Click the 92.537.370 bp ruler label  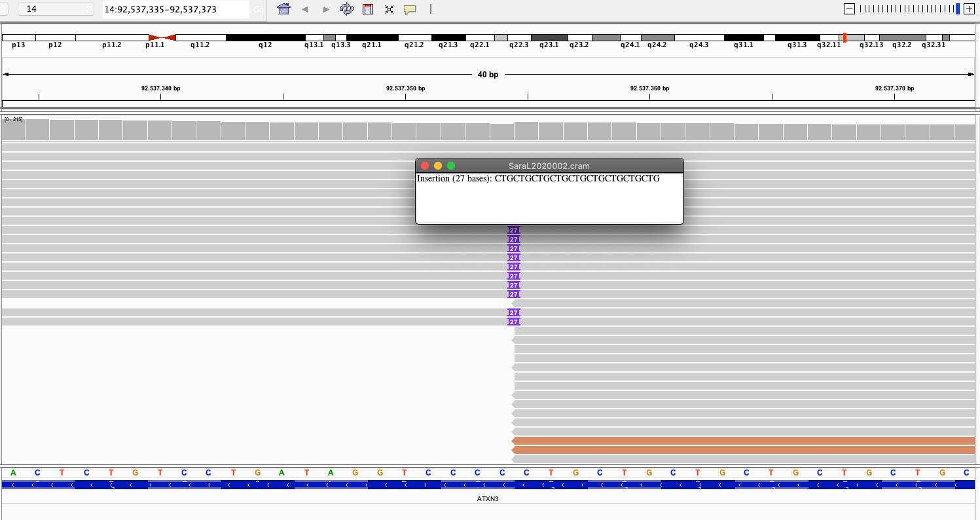895,88
